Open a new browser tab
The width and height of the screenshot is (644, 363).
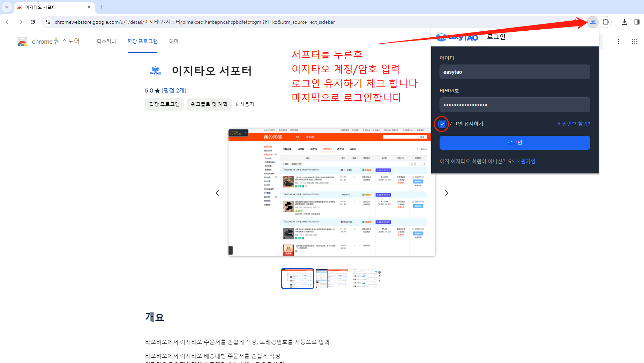[102, 7]
